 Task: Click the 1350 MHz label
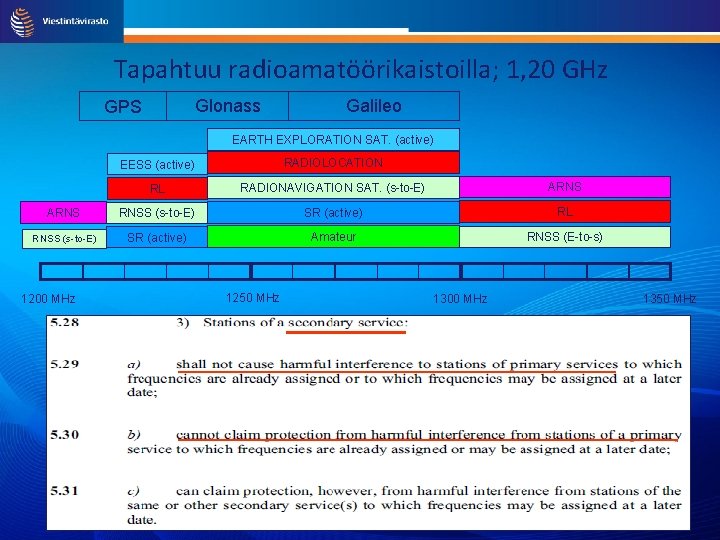point(670,299)
